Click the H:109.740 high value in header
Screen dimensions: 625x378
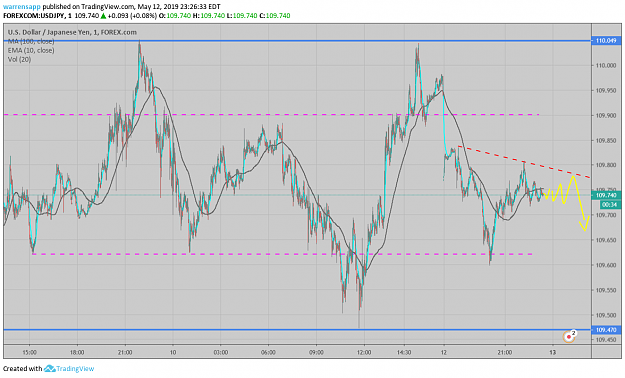(x=208, y=16)
